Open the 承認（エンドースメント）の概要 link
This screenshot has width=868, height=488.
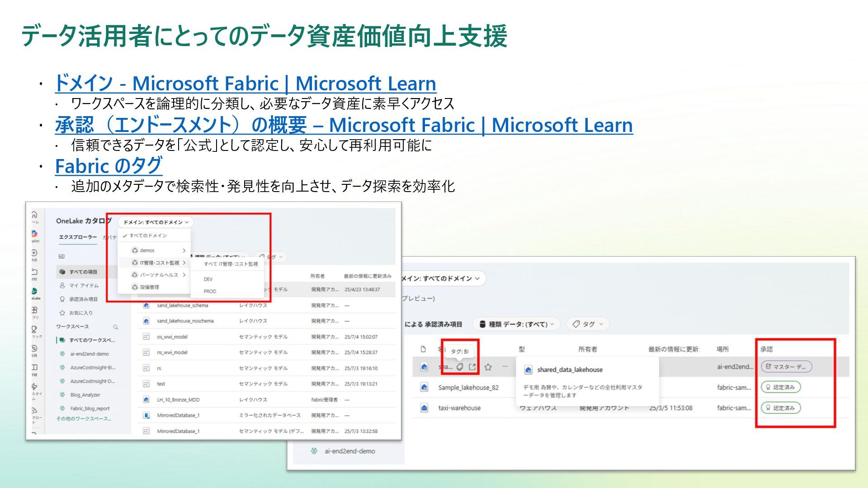click(x=344, y=125)
